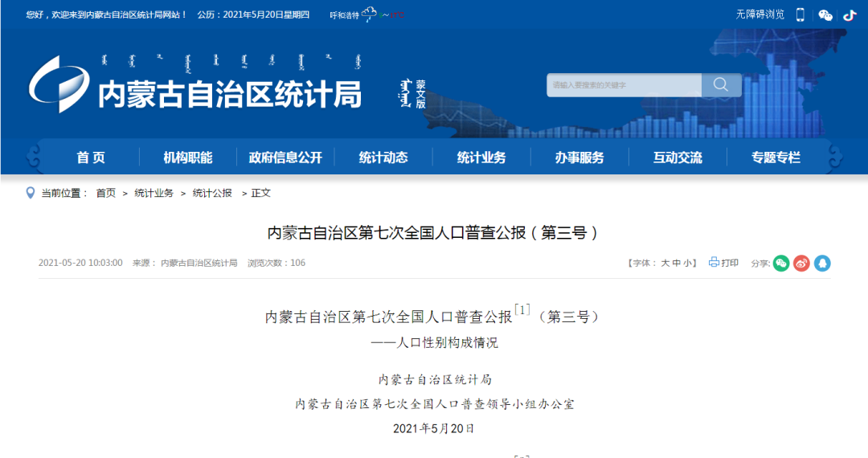
Task: Share article via red Weibo icon
Action: [x=801, y=264]
